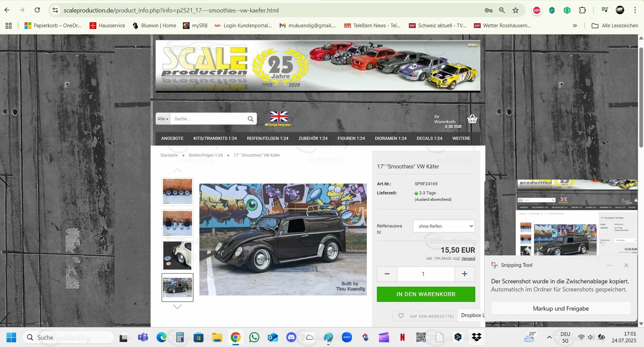Open the REIFEN/FELGEN 1:24 menu
This screenshot has width=644, height=347.
(267, 138)
